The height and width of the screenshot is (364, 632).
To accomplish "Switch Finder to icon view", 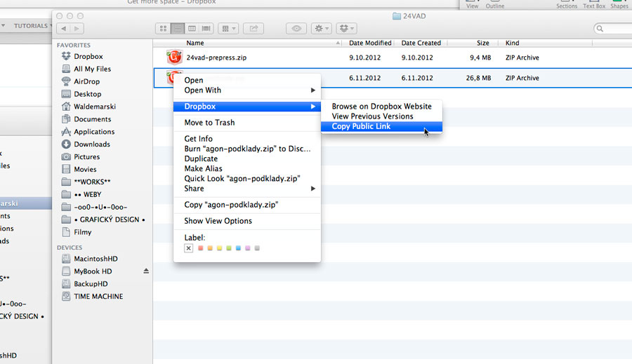I will [163, 28].
